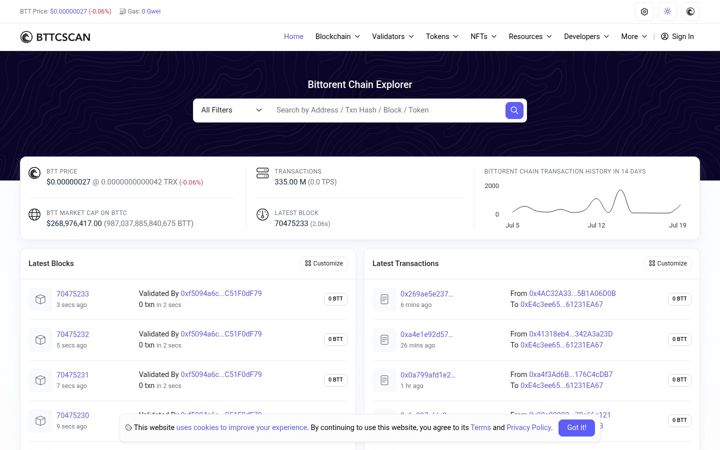Click the cube icon for block 70475230
This screenshot has width=720, height=450.
pyautogui.click(x=40, y=421)
